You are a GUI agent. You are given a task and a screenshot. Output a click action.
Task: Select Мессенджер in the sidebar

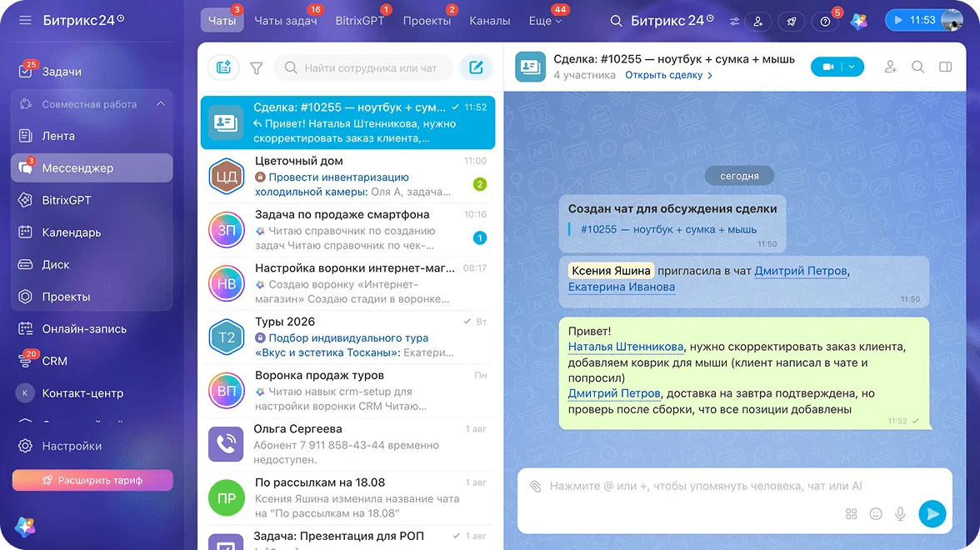(92, 167)
